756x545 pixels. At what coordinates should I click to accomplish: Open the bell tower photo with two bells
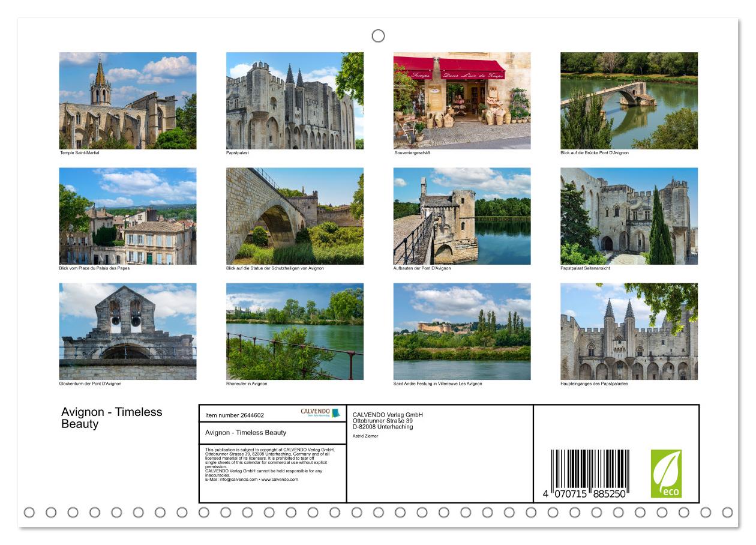click(x=128, y=332)
